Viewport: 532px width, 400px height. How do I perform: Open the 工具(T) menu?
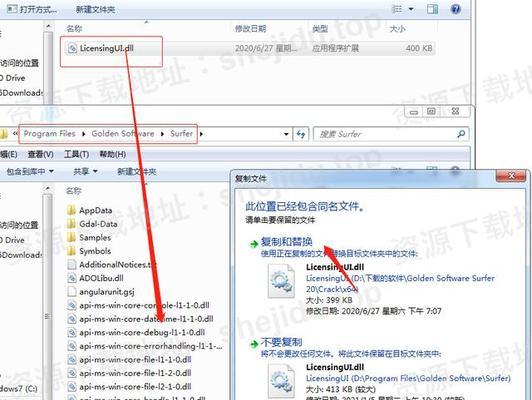76,155
